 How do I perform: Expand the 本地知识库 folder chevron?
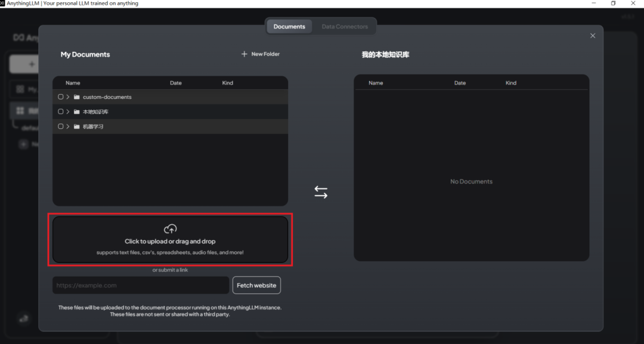pyautogui.click(x=68, y=111)
